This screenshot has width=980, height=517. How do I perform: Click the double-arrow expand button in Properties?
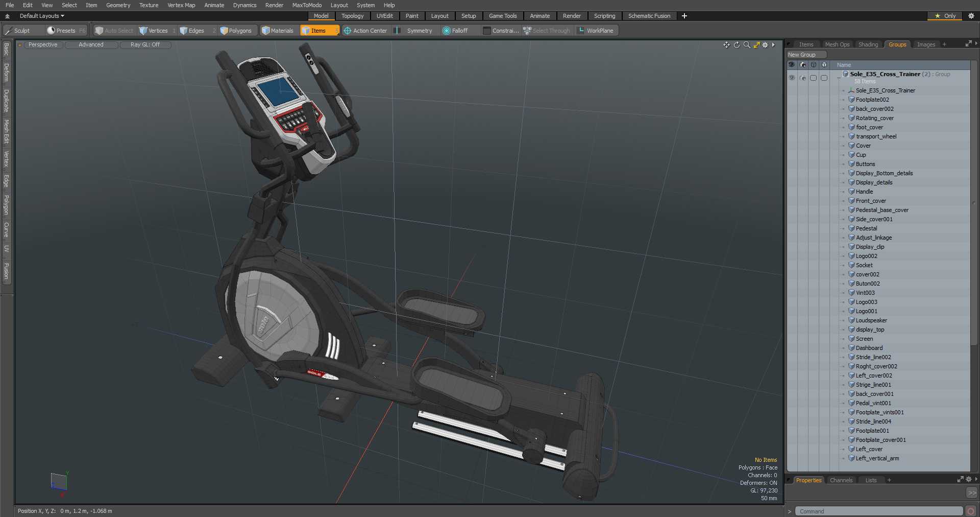tap(972, 493)
